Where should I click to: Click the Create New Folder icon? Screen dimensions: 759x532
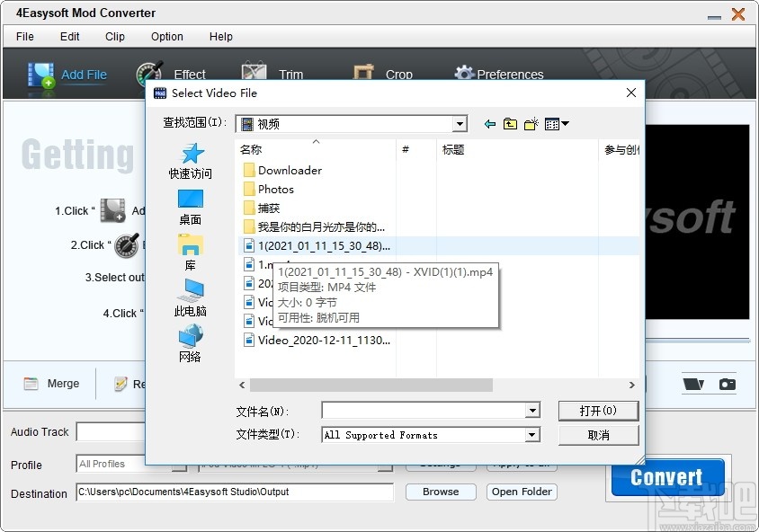(530, 124)
